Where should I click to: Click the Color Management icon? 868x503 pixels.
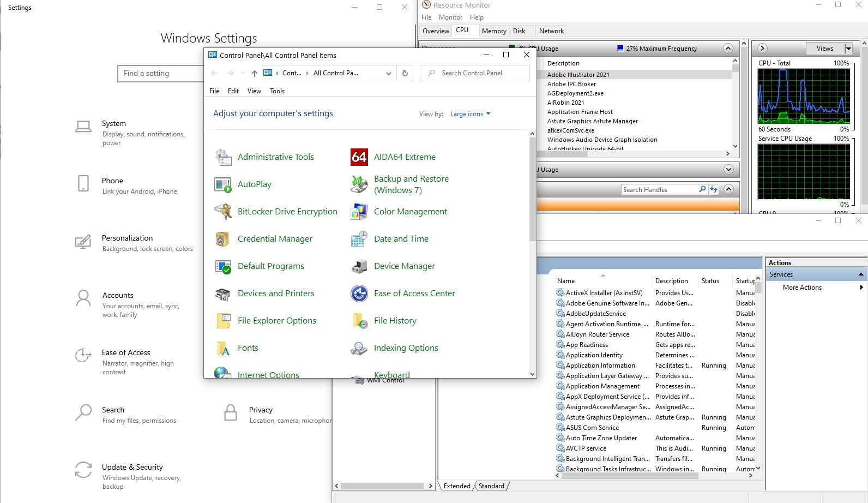359,212
